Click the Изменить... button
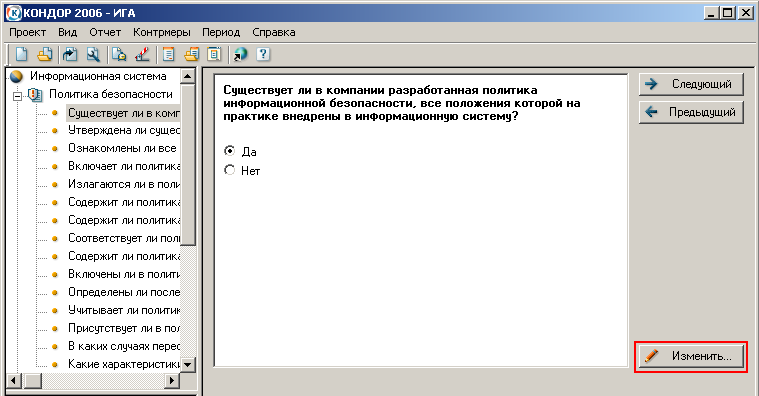 pos(691,356)
